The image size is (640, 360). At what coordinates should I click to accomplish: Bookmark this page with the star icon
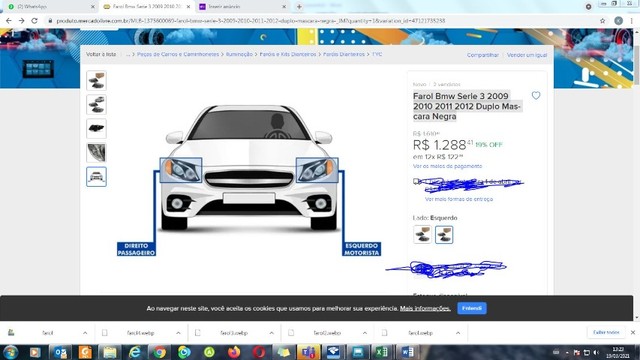point(602,20)
